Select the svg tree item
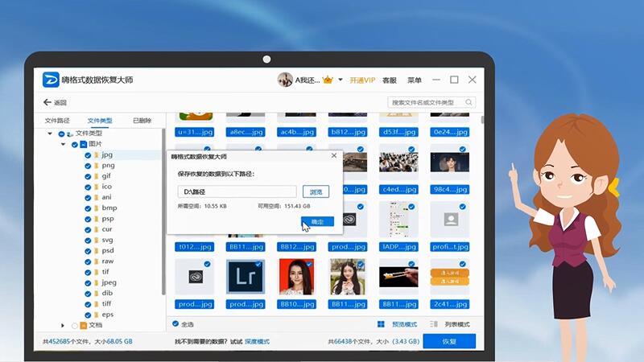This screenshot has width=644, height=362. pos(107,240)
